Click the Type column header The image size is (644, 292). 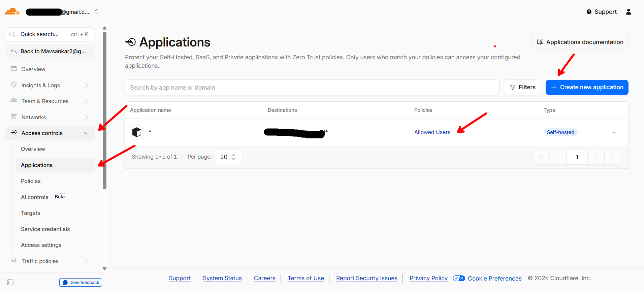549,110
